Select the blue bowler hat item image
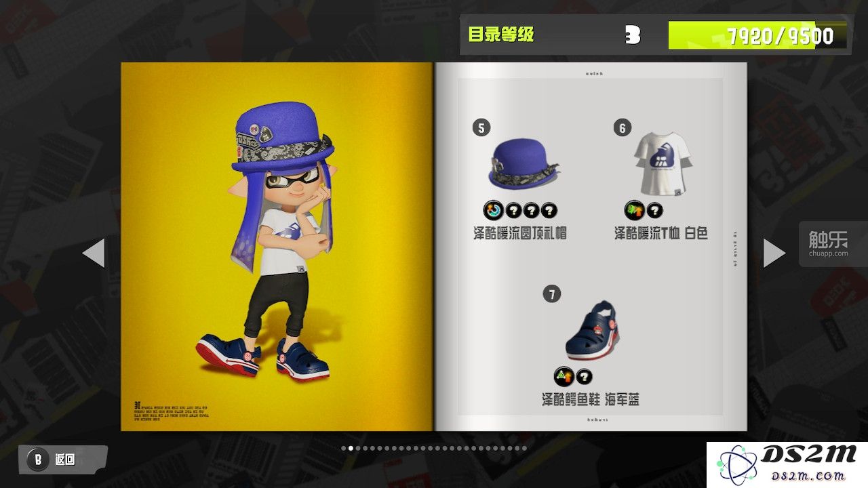Image resolution: width=868 pixels, height=488 pixels. [x=524, y=163]
